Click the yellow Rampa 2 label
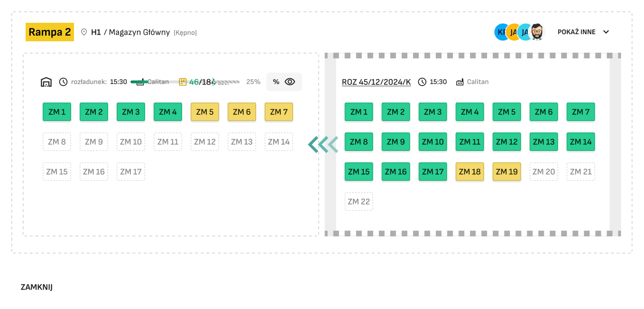Image resolution: width=644 pixels, height=309 pixels. pos(50,32)
